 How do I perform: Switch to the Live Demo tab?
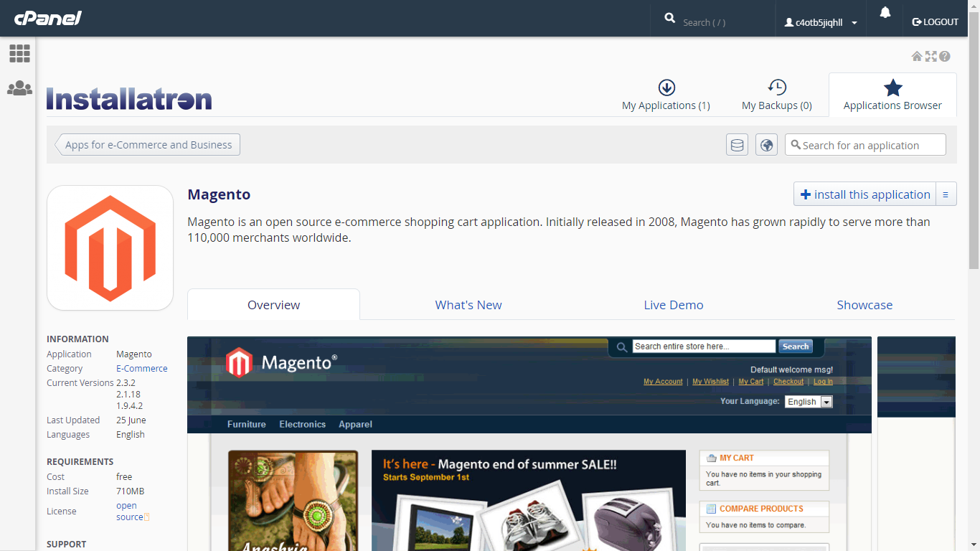point(674,305)
